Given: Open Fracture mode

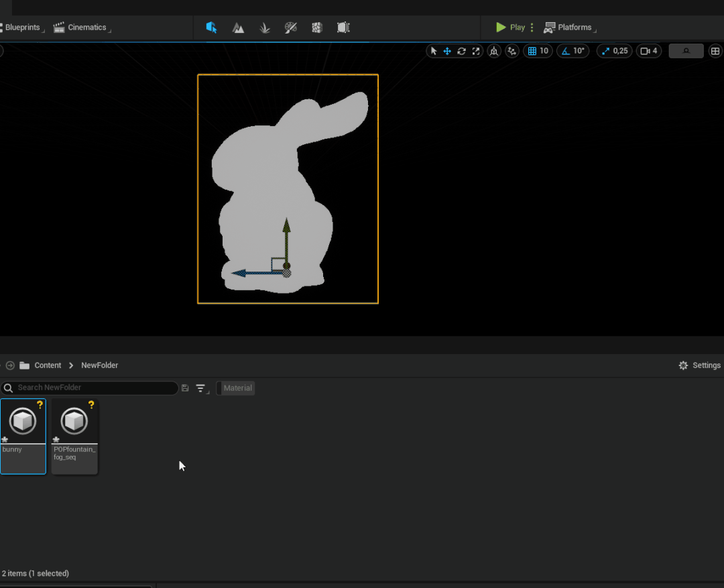Looking at the screenshot, I should (x=317, y=27).
